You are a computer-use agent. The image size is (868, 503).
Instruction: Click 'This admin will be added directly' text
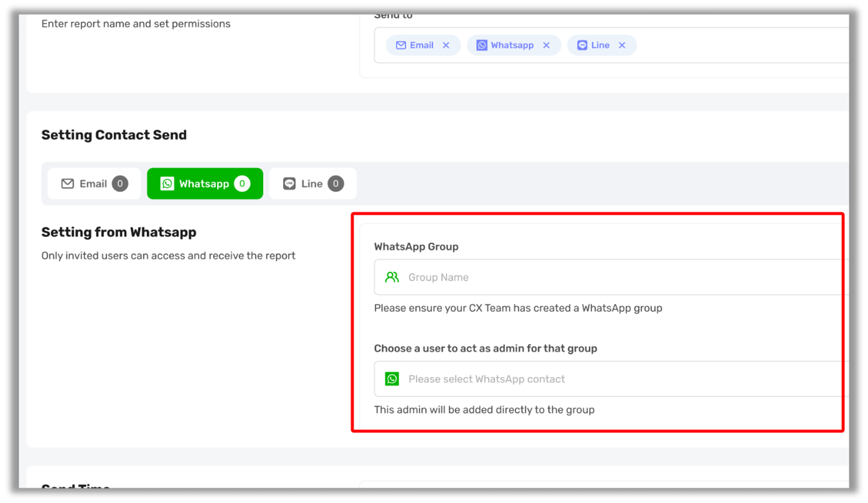click(484, 410)
